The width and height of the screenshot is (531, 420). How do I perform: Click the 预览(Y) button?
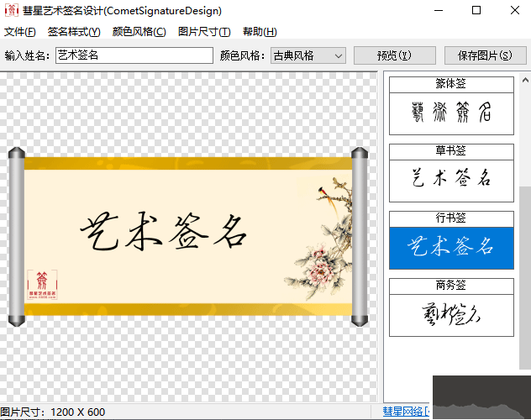point(393,55)
